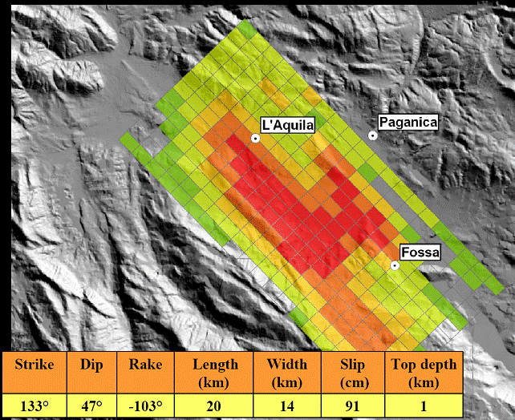Click the top depth value 1

pos(424,406)
